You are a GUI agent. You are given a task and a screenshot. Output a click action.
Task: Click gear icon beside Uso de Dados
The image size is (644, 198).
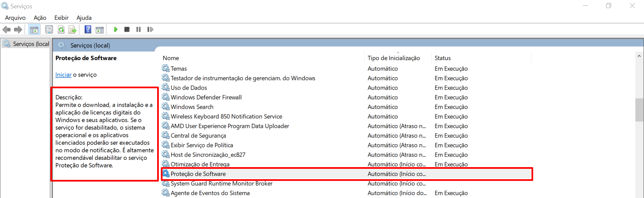[166, 88]
